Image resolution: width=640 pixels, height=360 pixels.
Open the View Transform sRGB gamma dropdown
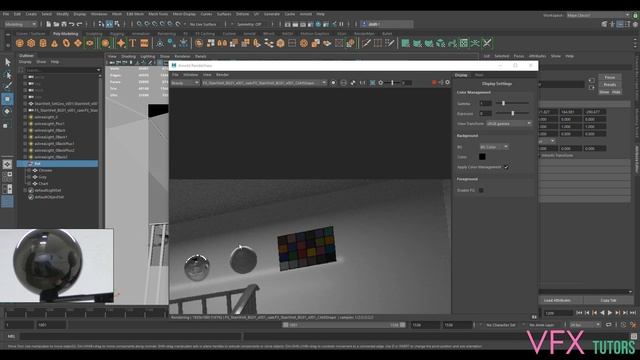coord(509,124)
